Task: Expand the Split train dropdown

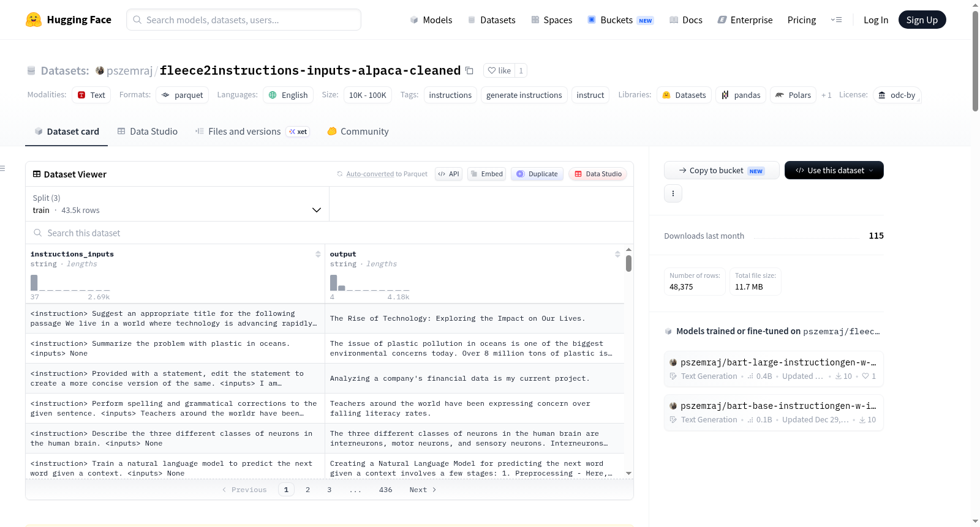Action: (x=177, y=204)
